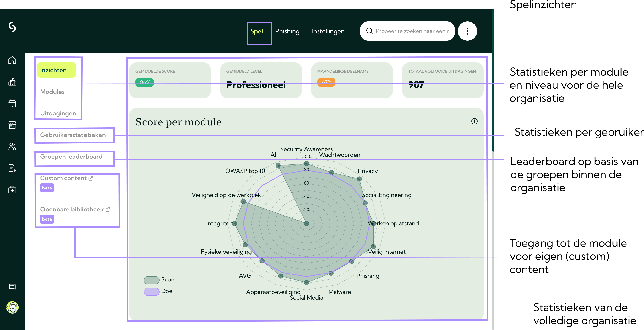The image size is (644, 330).
Task: Open the home icon in the sidebar
Action: click(12, 60)
